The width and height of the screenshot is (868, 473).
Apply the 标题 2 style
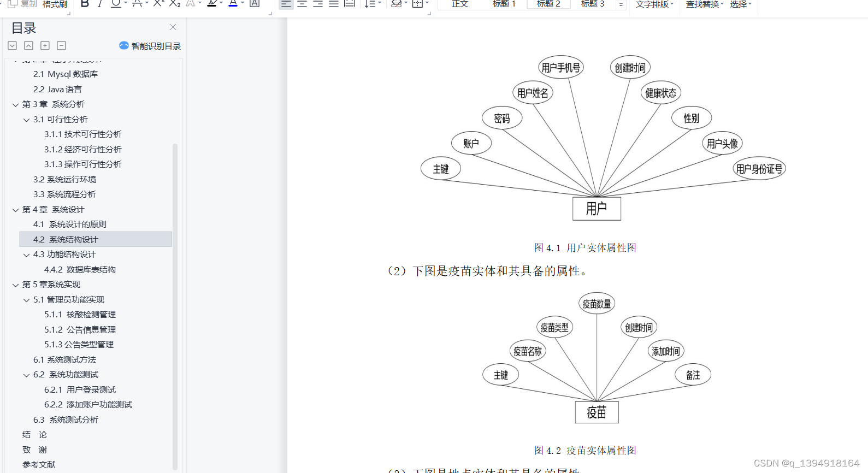click(x=548, y=4)
